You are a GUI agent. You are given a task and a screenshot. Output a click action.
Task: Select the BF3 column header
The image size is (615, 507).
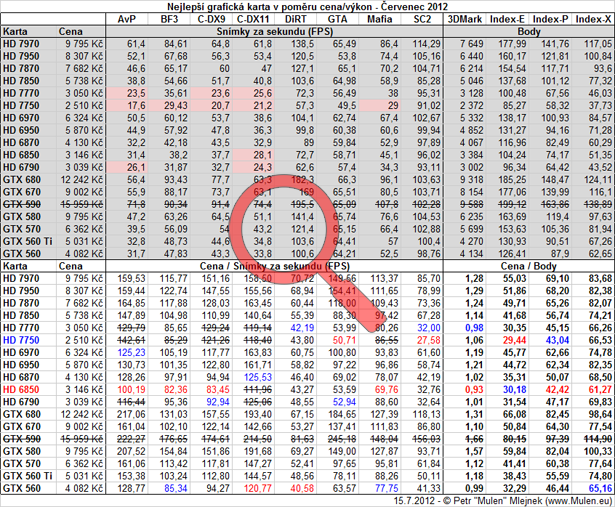coord(169,19)
